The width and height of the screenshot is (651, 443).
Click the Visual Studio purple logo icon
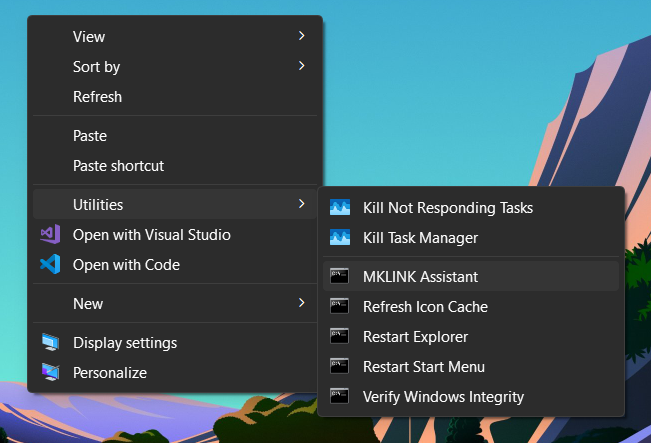point(50,235)
